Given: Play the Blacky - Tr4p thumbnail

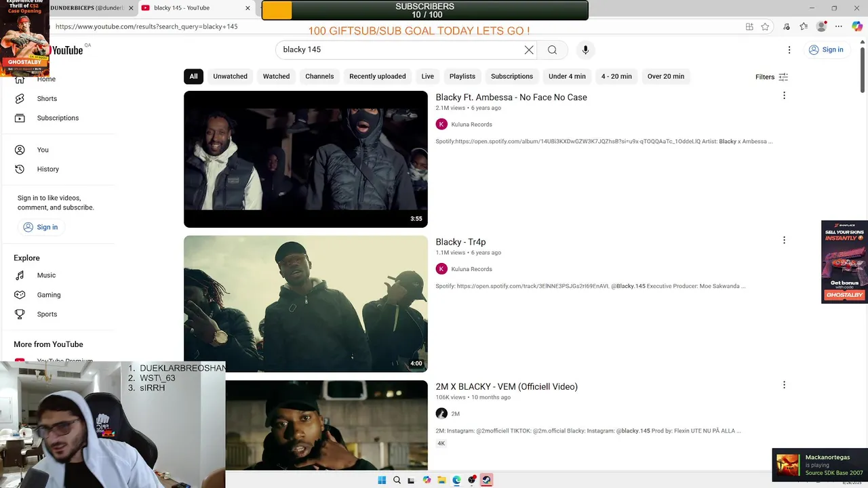Looking at the screenshot, I should tap(306, 304).
